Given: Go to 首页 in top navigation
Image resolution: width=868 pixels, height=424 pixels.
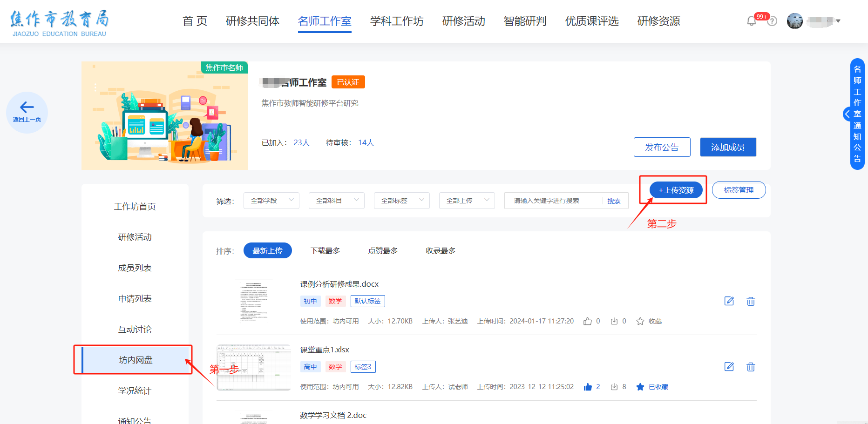Looking at the screenshot, I should [x=195, y=21].
